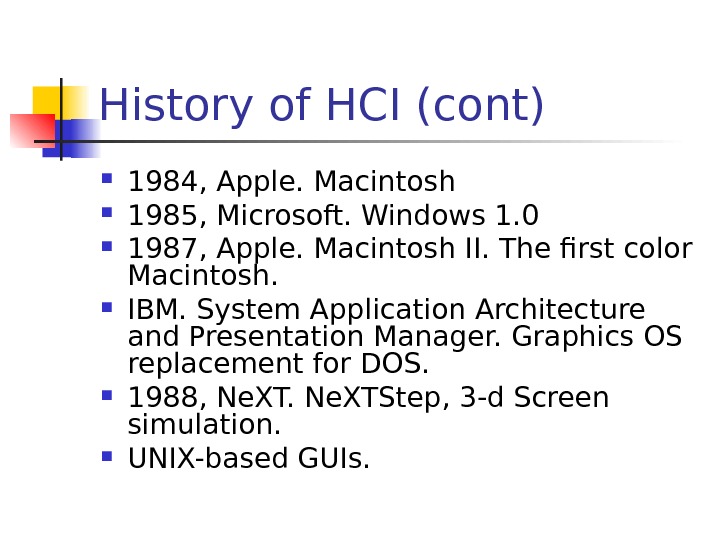This screenshot has height=540, width=720.
Task: Click the bullet marker before 1987 Apple line
Action: pyautogui.click(x=107, y=245)
